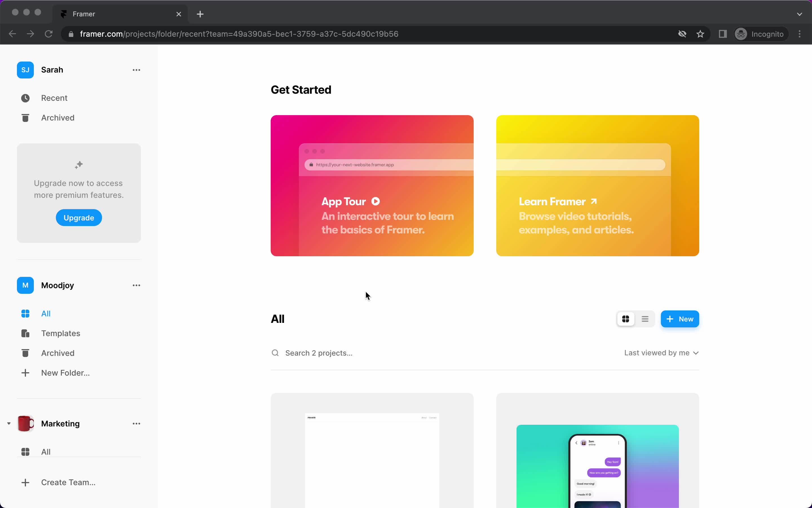Open the tab search chevron in the title bar
812x508 pixels.
click(800, 14)
